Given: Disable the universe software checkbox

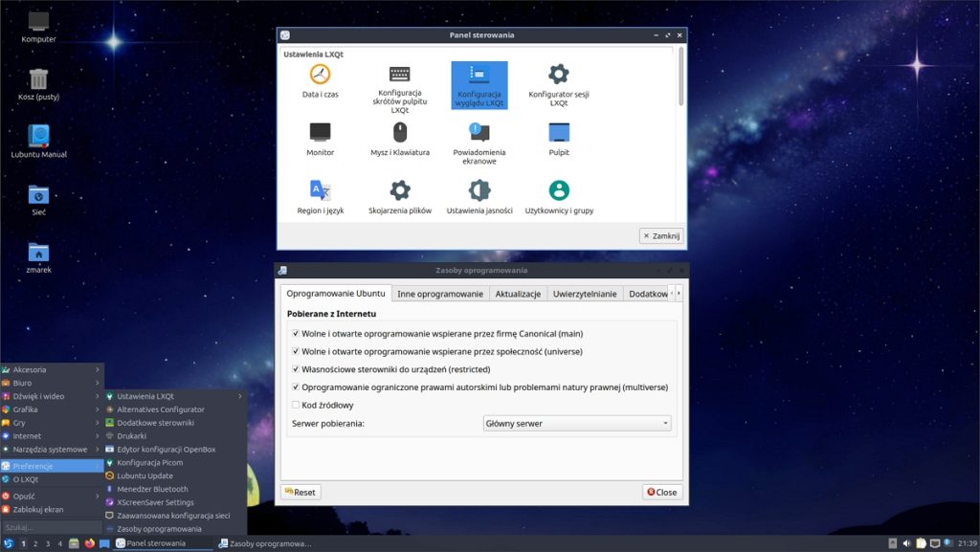Looking at the screenshot, I should 298,352.
